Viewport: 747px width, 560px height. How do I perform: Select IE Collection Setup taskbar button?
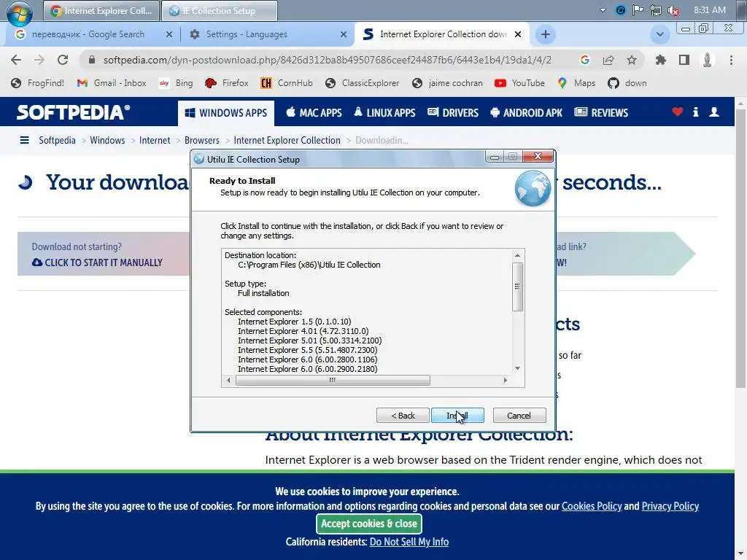coord(219,10)
